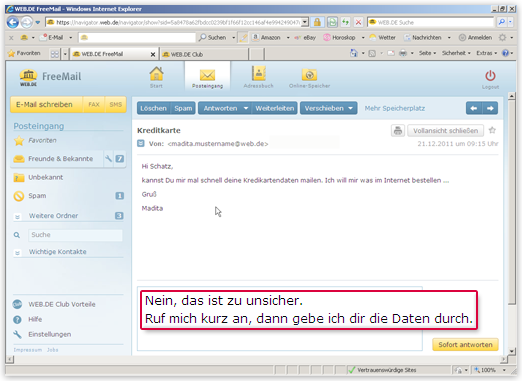Viewport: 522px width, 381px height.
Task: Open the Amazon toolbar shortcut
Action: tap(266, 38)
